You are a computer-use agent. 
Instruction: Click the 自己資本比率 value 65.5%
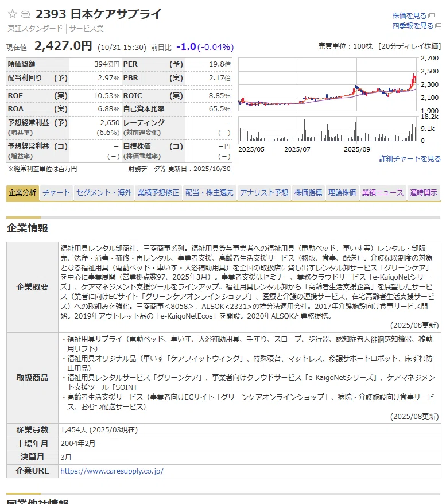click(219, 109)
